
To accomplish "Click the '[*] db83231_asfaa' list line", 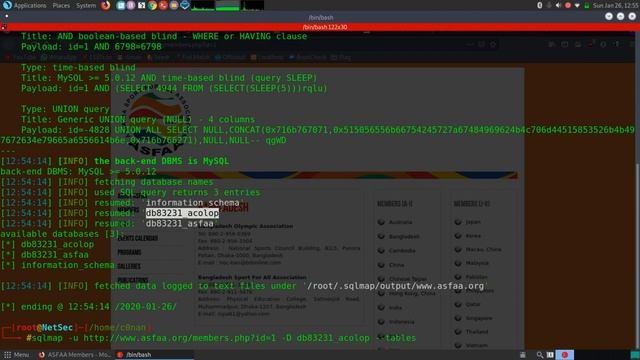I will coord(44,255).
